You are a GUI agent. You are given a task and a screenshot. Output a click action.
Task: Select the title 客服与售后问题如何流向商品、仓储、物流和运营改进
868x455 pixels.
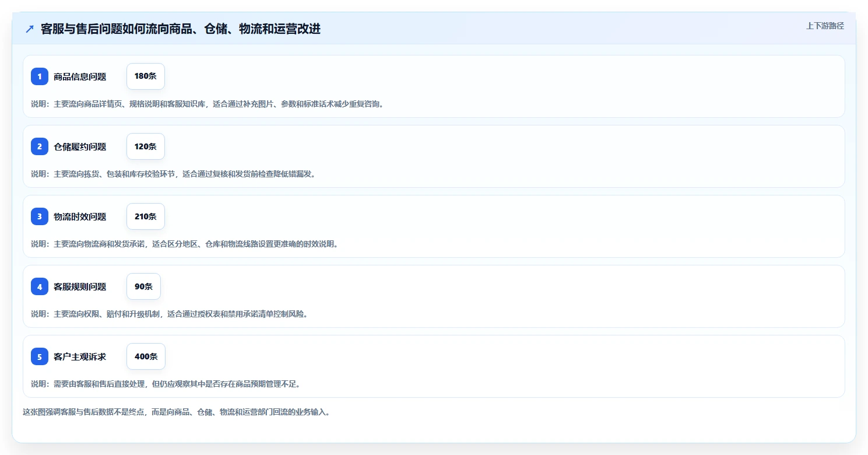(x=181, y=29)
